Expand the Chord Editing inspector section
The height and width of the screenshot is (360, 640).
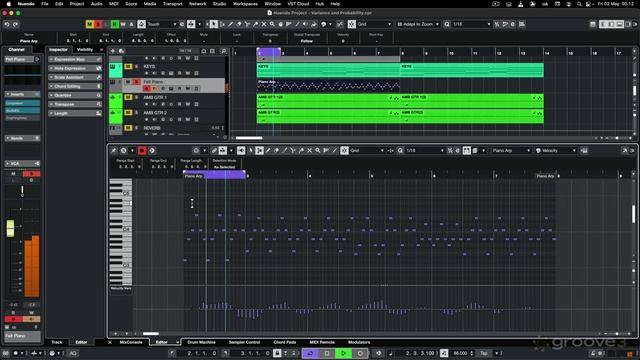click(x=75, y=87)
